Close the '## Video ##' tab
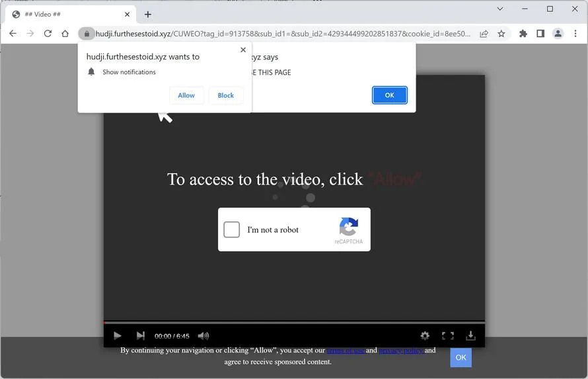The image size is (588, 379). click(127, 15)
